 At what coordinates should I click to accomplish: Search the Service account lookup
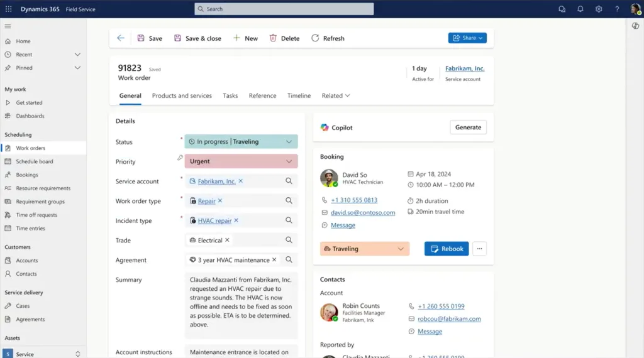pyautogui.click(x=289, y=181)
